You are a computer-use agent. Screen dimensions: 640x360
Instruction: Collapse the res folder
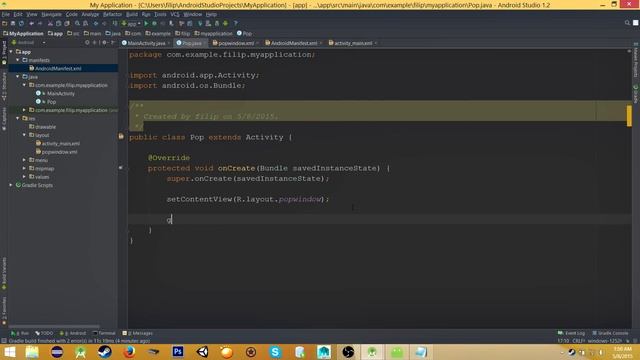point(18,118)
